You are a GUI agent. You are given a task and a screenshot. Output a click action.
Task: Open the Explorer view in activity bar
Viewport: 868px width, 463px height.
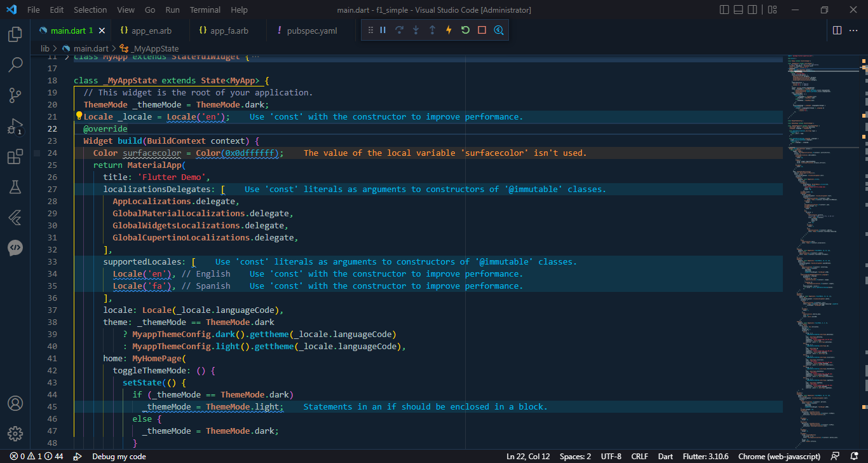pyautogui.click(x=15, y=34)
